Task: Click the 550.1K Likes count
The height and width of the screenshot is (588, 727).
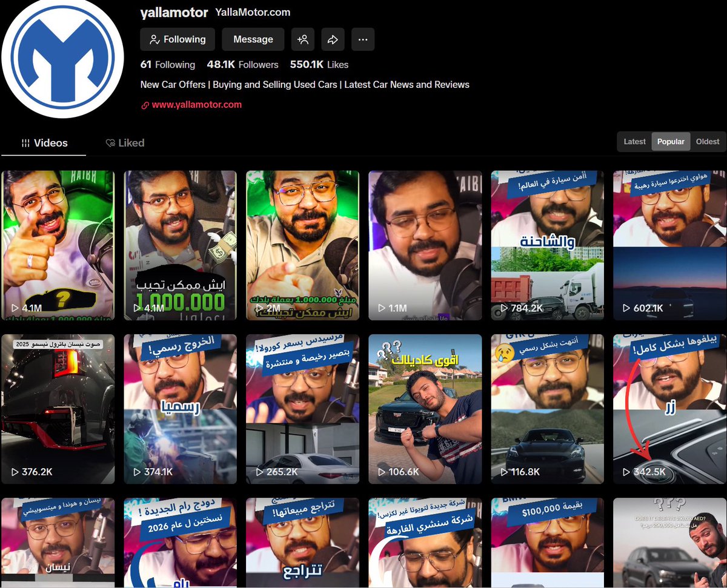Action: pyautogui.click(x=319, y=65)
